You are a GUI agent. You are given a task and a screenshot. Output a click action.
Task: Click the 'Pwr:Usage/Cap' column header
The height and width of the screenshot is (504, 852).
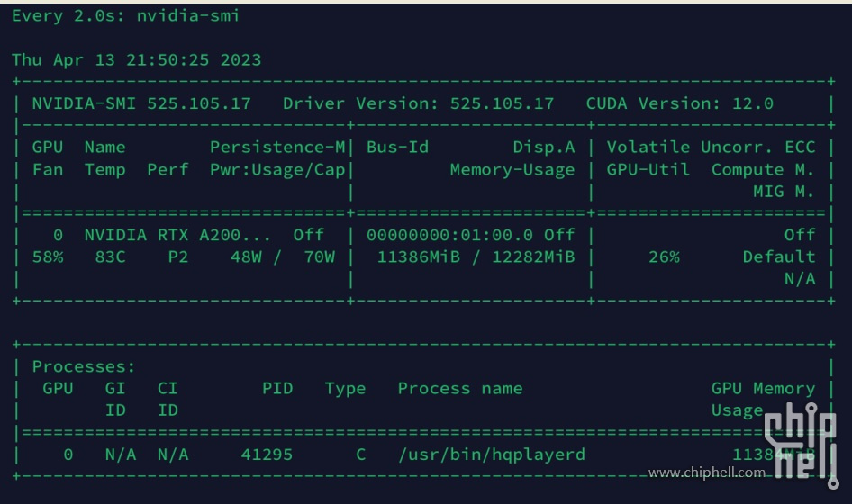pyautogui.click(x=277, y=170)
